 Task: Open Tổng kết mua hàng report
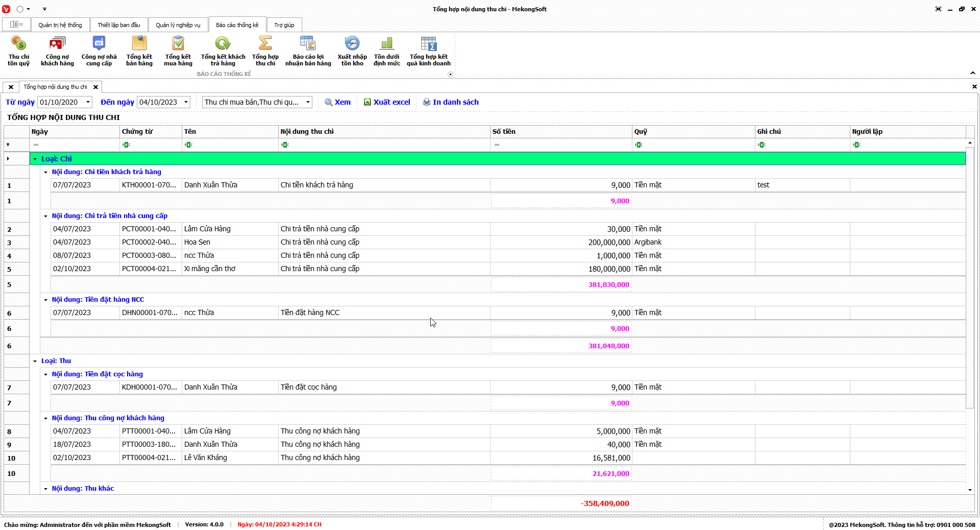(178, 51)
